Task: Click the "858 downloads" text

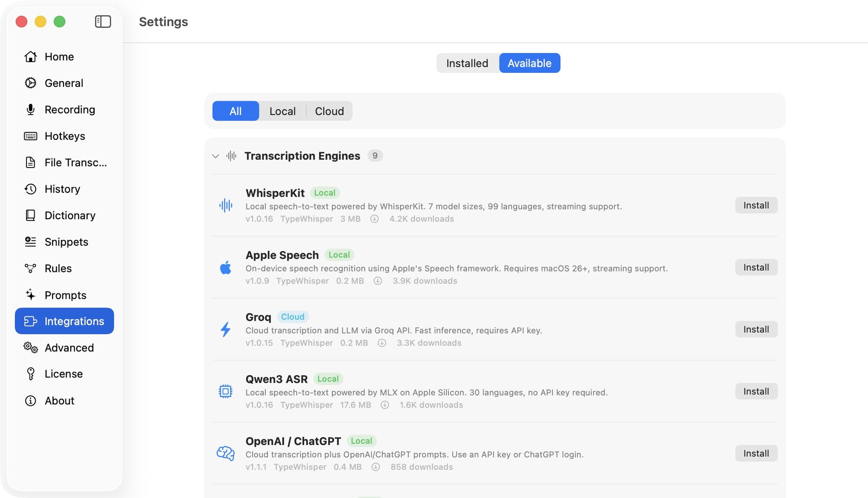Action: pos(421,467)
